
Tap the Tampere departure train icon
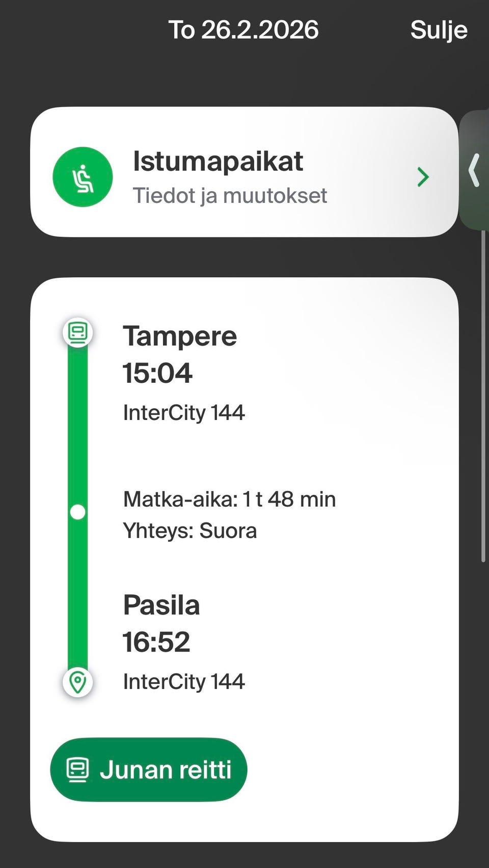77,333
